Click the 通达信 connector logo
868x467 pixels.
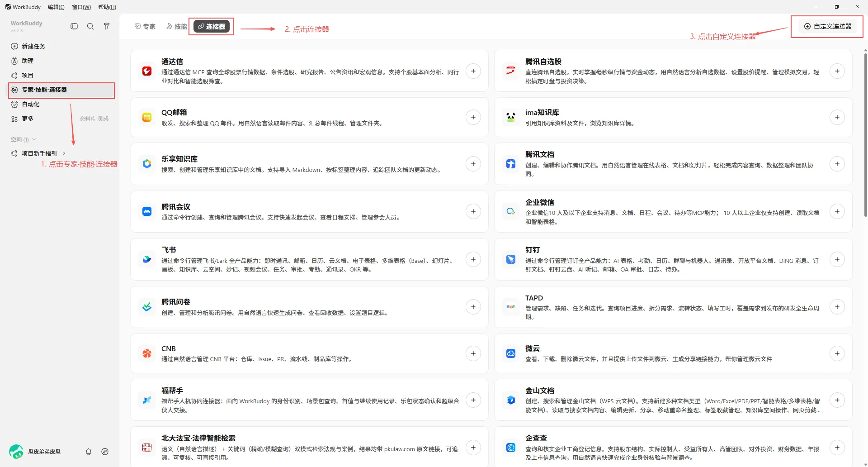[x=147, y=71]
